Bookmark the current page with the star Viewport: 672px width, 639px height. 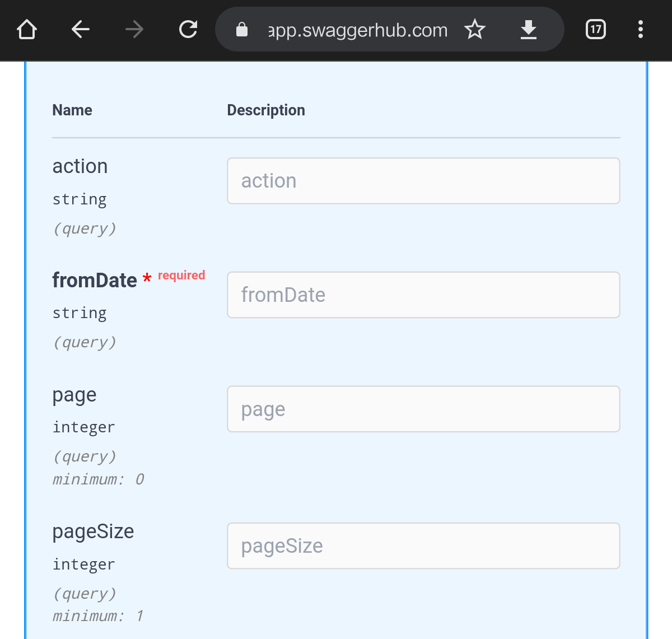coord(475,29)
